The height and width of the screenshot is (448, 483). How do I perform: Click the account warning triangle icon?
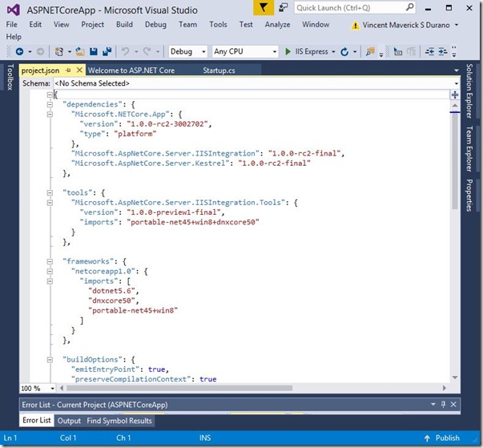tap(355, 26)
